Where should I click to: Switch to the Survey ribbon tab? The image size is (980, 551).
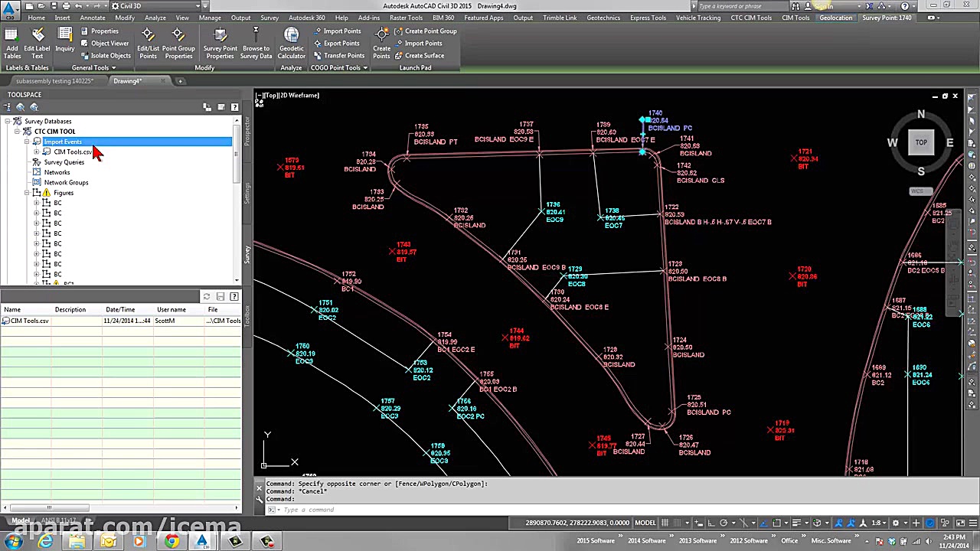(x=269, y=18)
